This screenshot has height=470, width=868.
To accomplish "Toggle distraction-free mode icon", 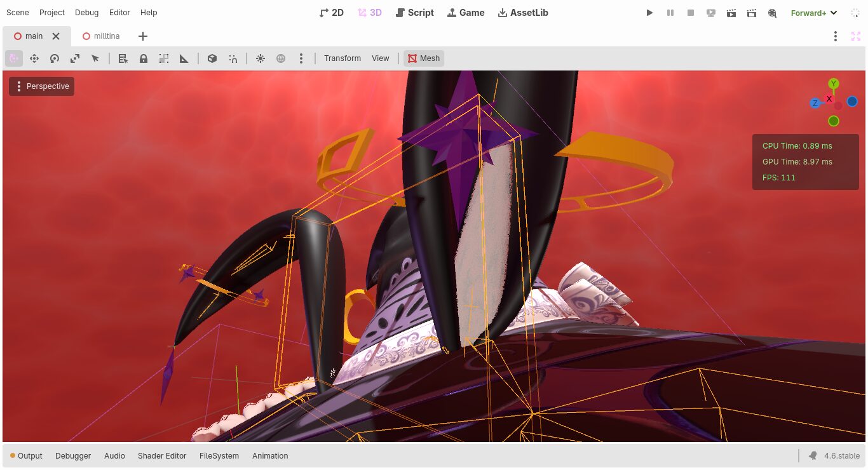I will [x=855, y=36].
